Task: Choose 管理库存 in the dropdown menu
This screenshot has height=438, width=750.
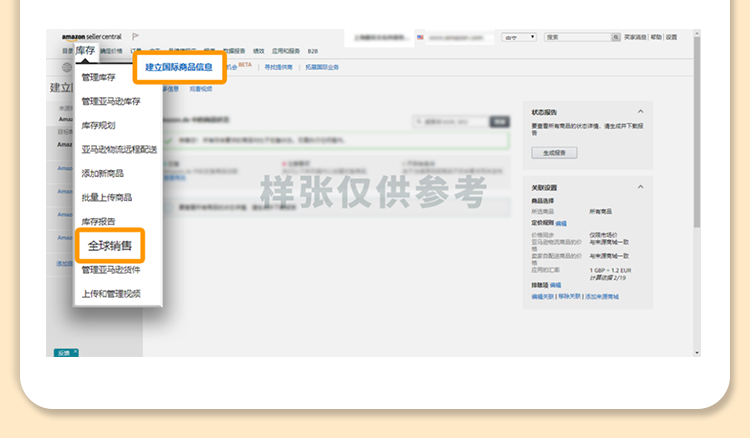Action: 100,77
